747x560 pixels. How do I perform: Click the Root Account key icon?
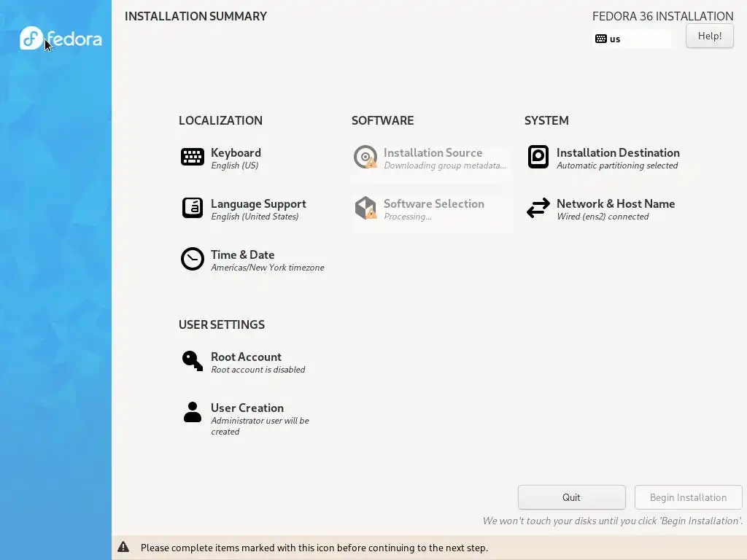(193, 360)
